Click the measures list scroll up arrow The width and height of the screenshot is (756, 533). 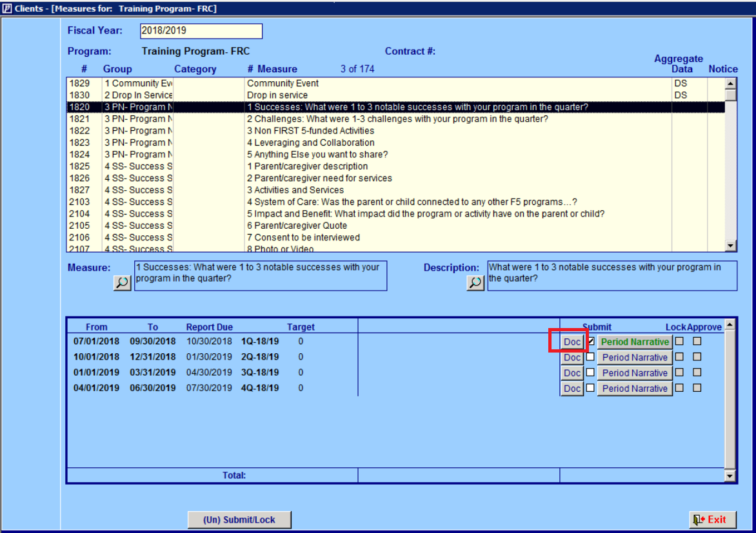click(730, 83)
